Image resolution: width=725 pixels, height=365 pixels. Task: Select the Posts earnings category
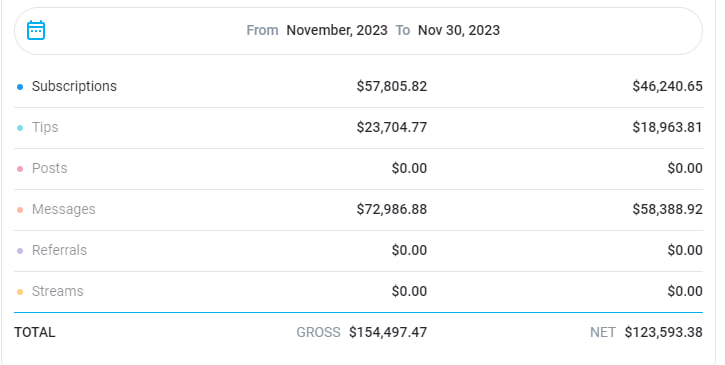coord(49,168)
